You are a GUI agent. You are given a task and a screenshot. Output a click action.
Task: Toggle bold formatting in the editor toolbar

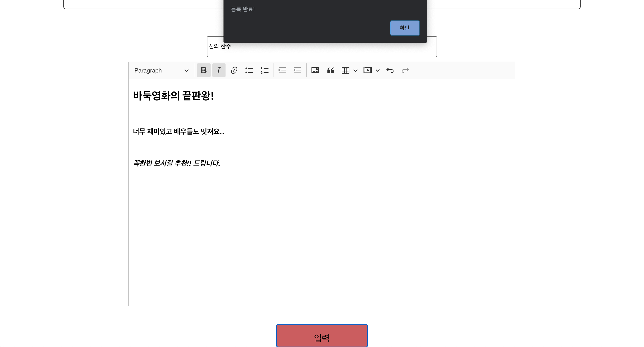tap(204, 70)
